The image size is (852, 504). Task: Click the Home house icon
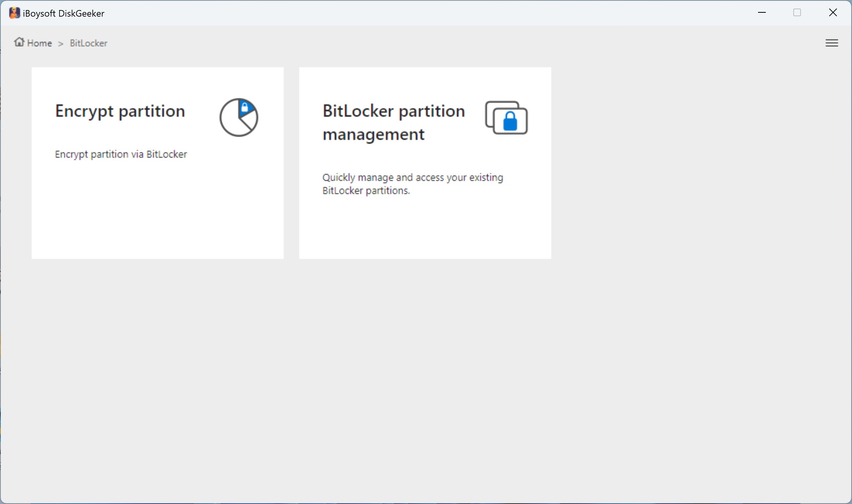pos(19,42)
